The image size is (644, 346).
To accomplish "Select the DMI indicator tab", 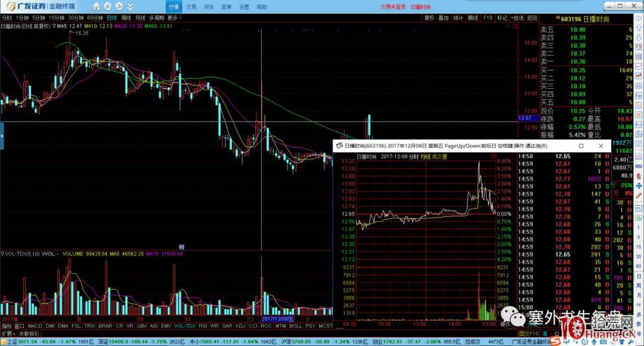I will [x=49, y=326].
